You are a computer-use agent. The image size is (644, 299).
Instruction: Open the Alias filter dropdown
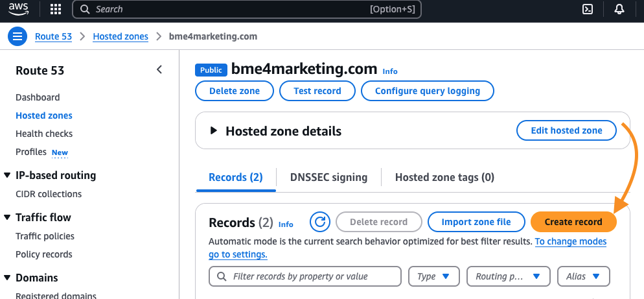584,276
